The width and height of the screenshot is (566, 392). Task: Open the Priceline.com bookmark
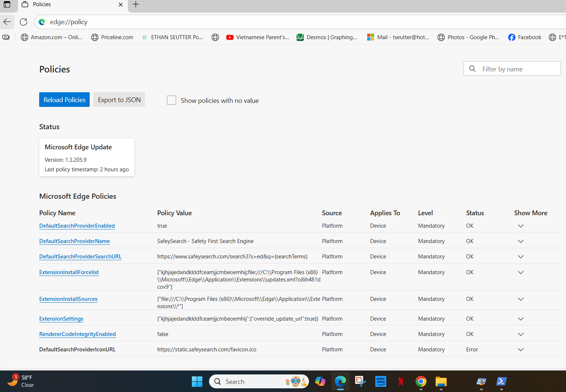click(112, 37)
